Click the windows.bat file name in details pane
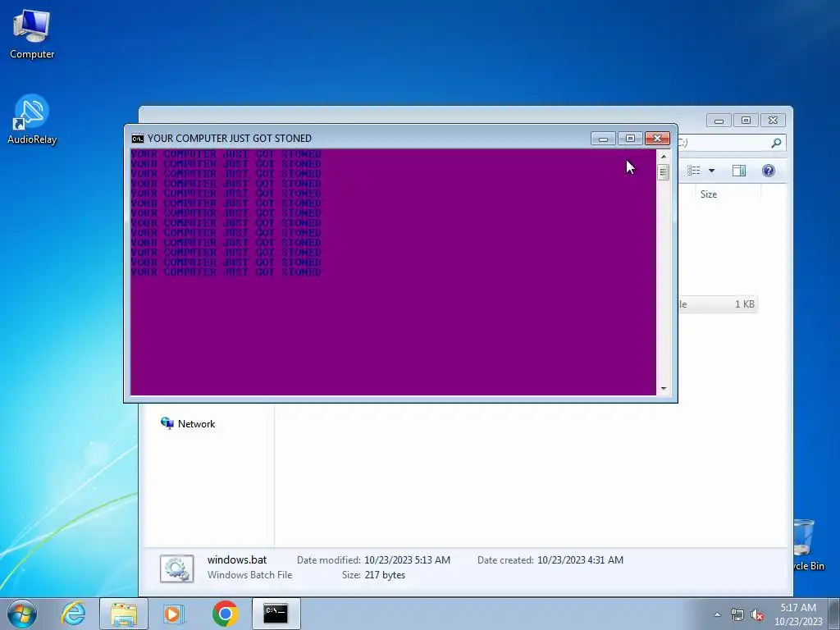 pos(237,559)
